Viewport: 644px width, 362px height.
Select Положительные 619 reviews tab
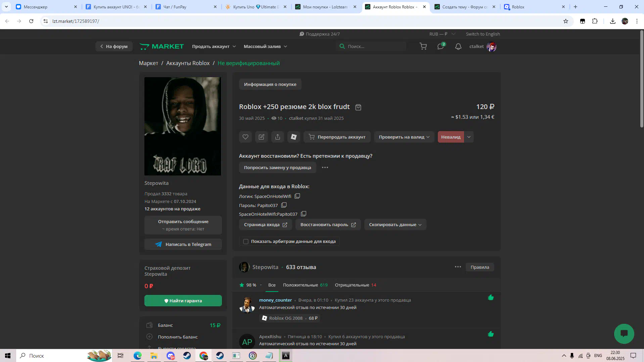tap(305, 285)
